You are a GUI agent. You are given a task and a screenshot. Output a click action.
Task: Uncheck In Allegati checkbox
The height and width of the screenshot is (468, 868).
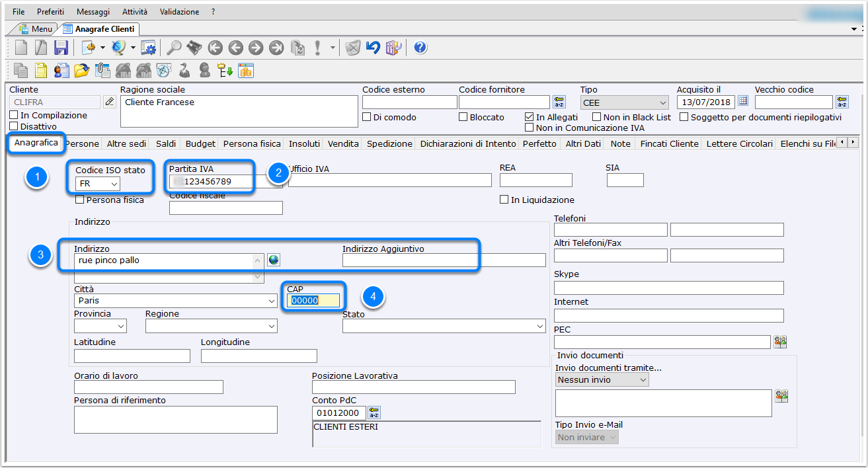coord(530,117)
